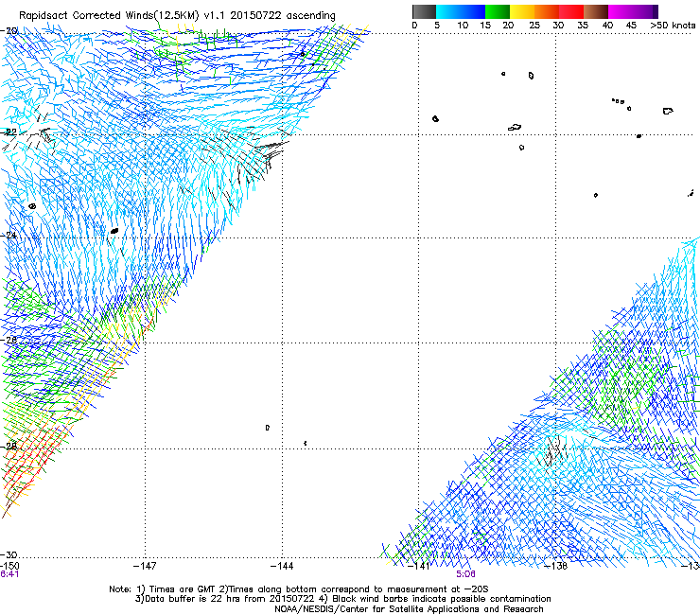Click the '-24' latitude label

point(9,235)
